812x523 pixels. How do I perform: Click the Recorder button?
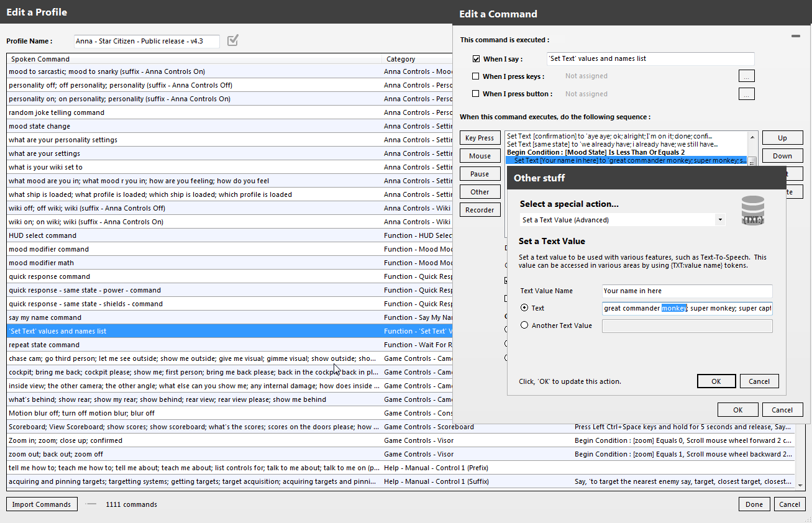pyautogui.click(x=480, y=210)
